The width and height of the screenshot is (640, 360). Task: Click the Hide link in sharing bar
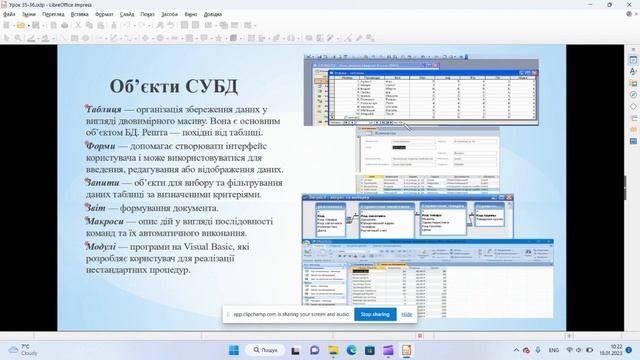[407, 314]
